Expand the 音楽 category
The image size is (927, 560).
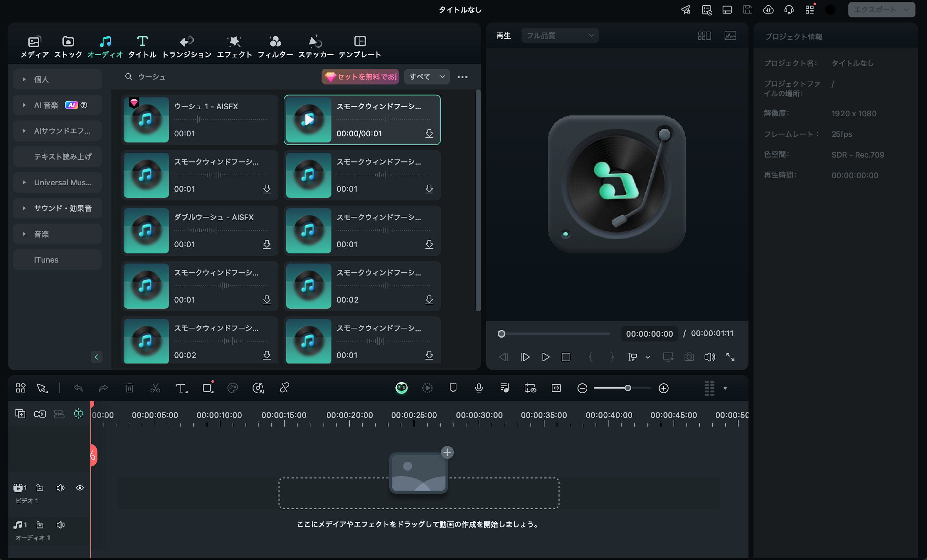click(57, 234)
